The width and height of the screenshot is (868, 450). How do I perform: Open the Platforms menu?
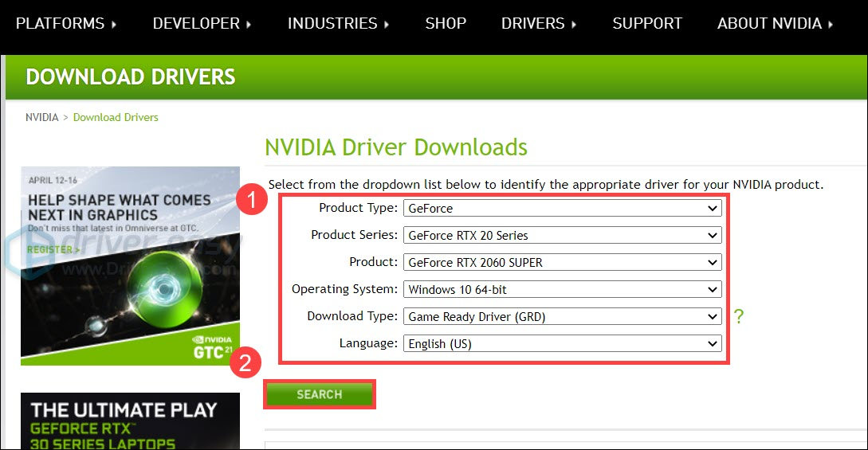point(66,24)
